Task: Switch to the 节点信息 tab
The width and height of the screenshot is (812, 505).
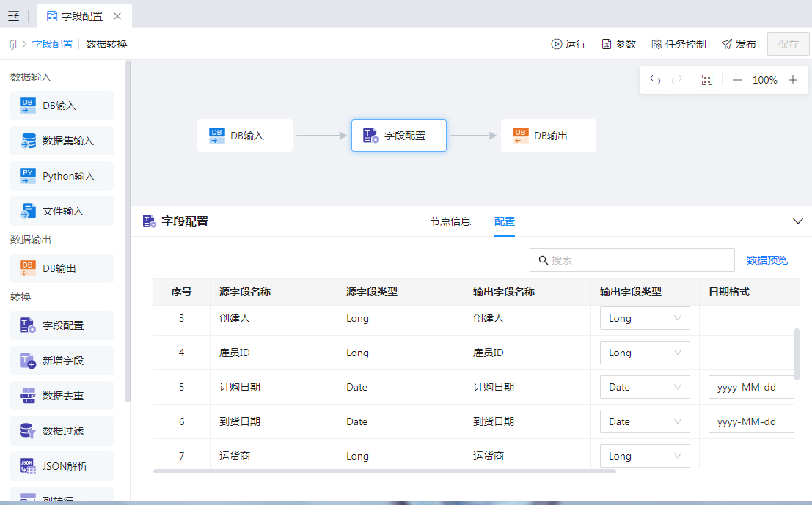Action: (x=450, y=221)
